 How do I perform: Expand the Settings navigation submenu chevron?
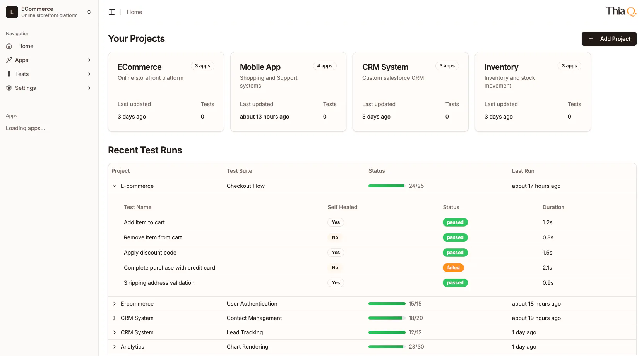coord(89,88)
